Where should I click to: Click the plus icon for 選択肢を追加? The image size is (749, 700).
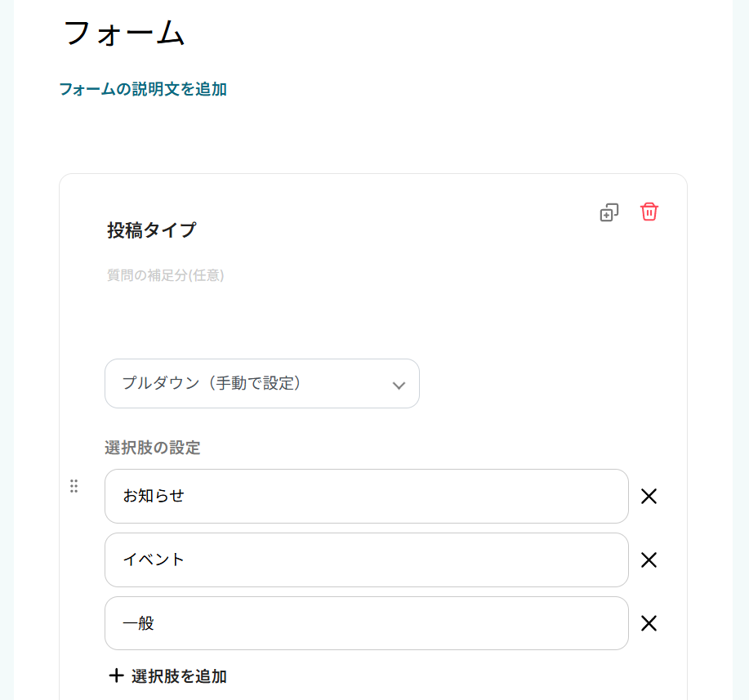click(116, 675)
